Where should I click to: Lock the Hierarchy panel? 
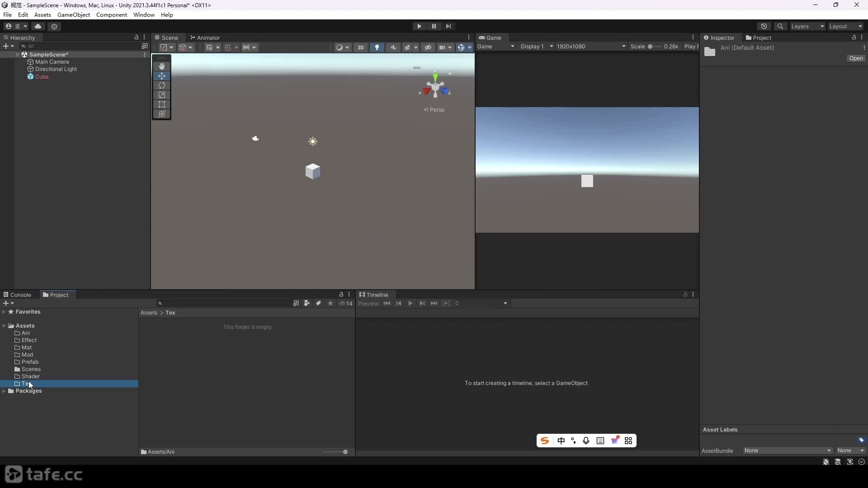pos(136,38)
